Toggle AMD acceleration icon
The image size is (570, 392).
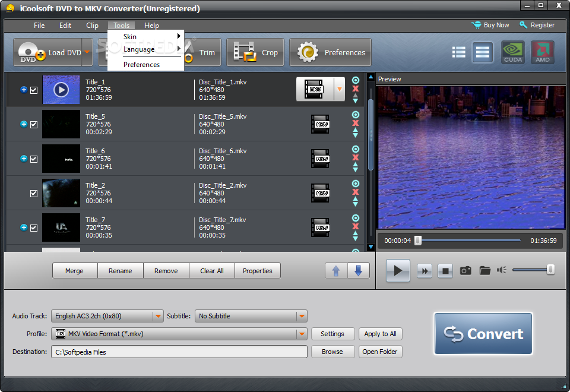click(x=542, y=52)
